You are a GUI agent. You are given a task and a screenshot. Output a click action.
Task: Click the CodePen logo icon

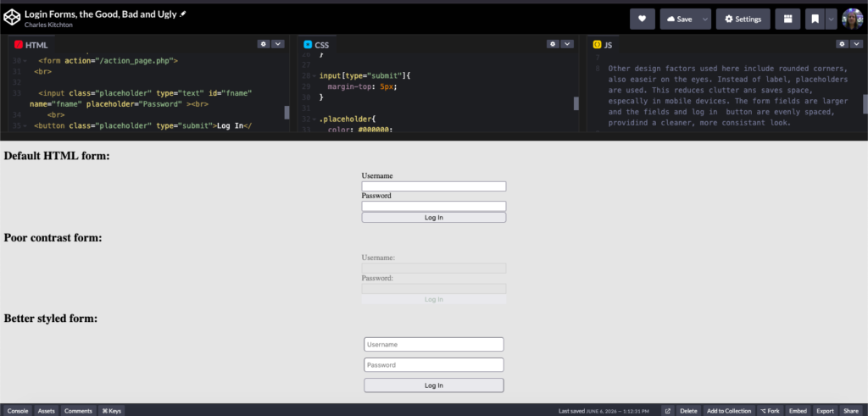tap(12, 19)
